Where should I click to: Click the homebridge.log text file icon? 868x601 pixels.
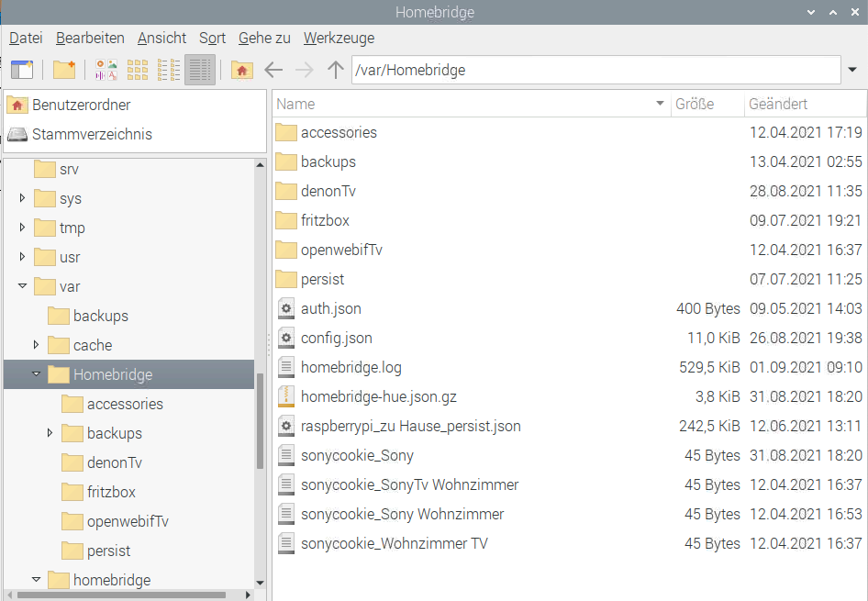tap(286, 367)
